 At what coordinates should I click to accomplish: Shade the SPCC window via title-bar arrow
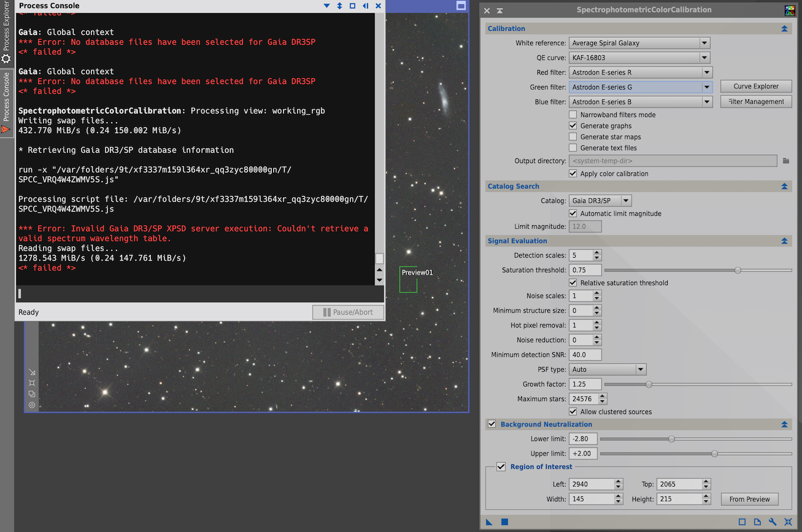pyautogui.click(x=500, y=10)
